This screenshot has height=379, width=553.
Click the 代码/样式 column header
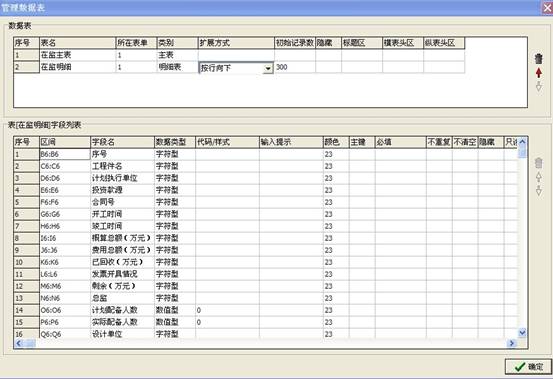227,142
